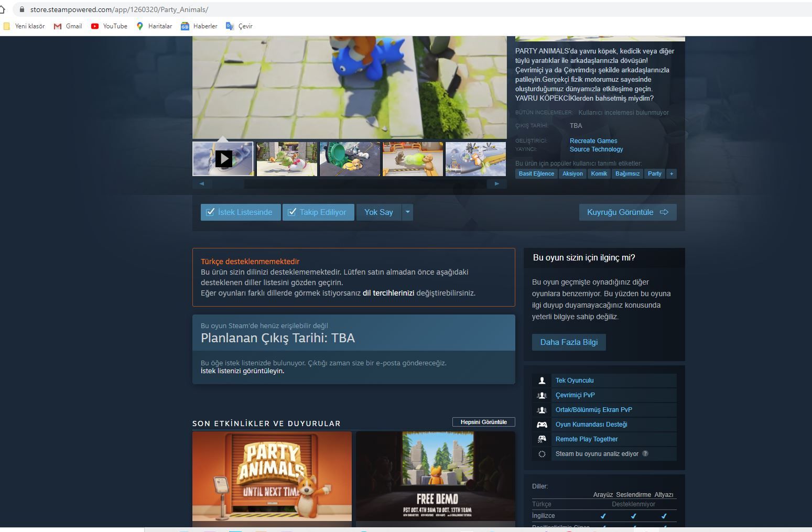This screenshot has width=812, height=532.
Task: Click the Bu oyun sizin için ilginç mi? heading
Action: pos(584,258)
